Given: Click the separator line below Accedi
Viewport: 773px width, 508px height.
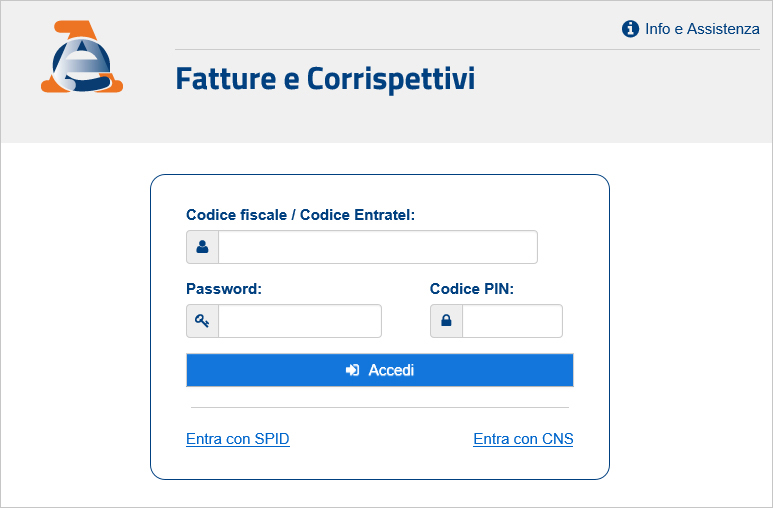Looking at the screenshot, I should click(380, 407).
